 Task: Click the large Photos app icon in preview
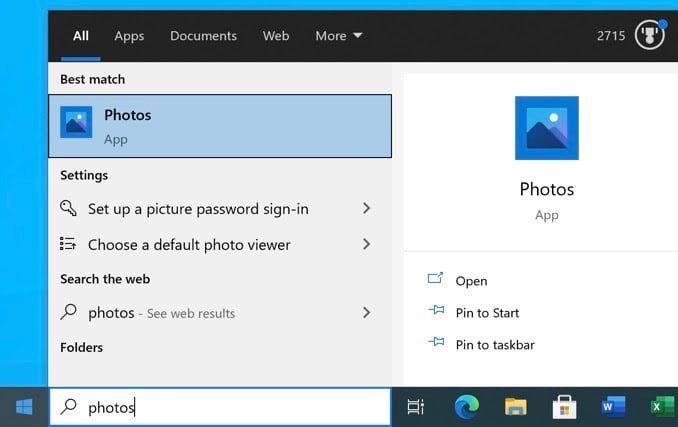click(546, 128)
